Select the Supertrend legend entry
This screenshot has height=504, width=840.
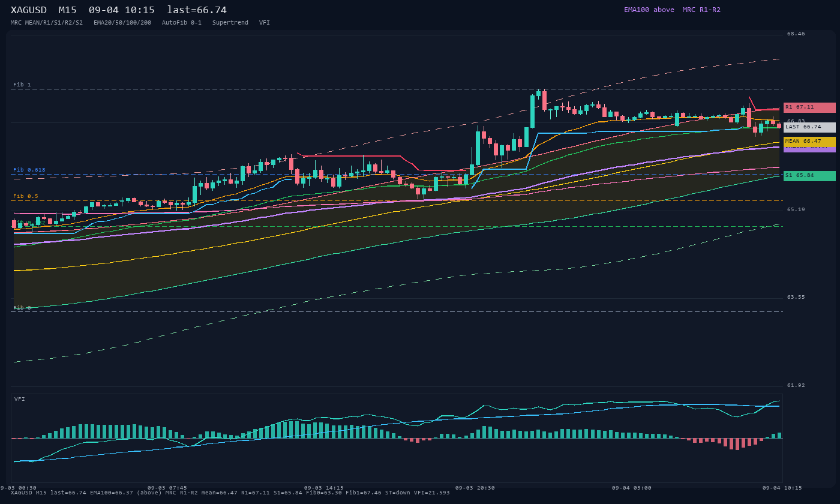[230, 23]
